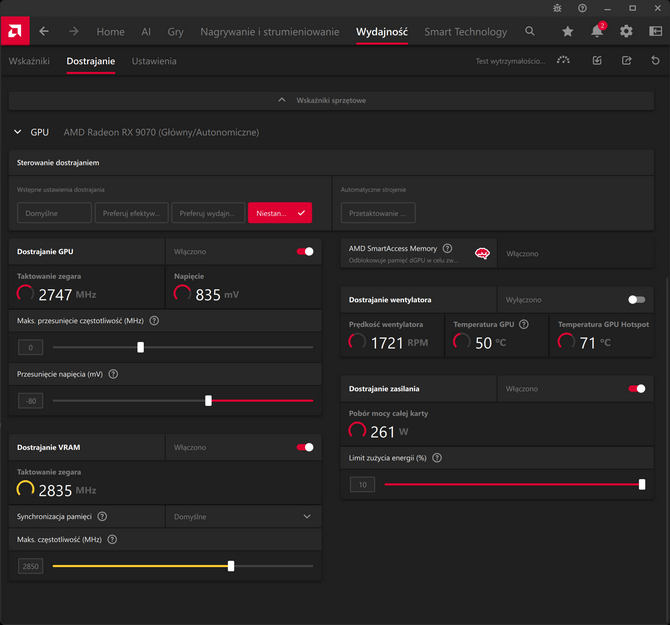The height and width of the screenshot is (625, 670).
Task: Import tuning profile icon
Action: click(597, 60)
